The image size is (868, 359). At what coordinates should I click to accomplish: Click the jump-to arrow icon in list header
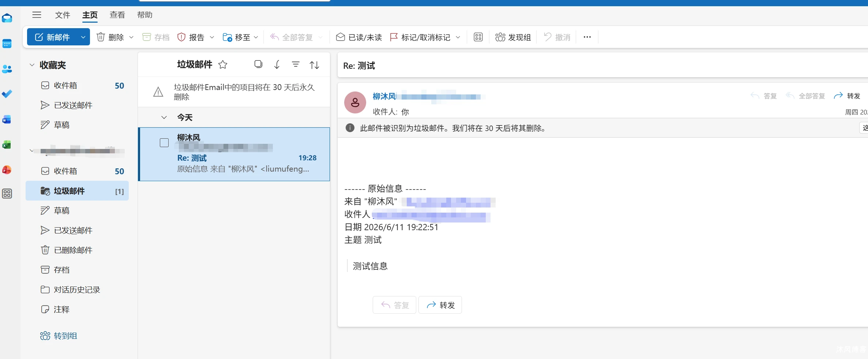(277, 65)
